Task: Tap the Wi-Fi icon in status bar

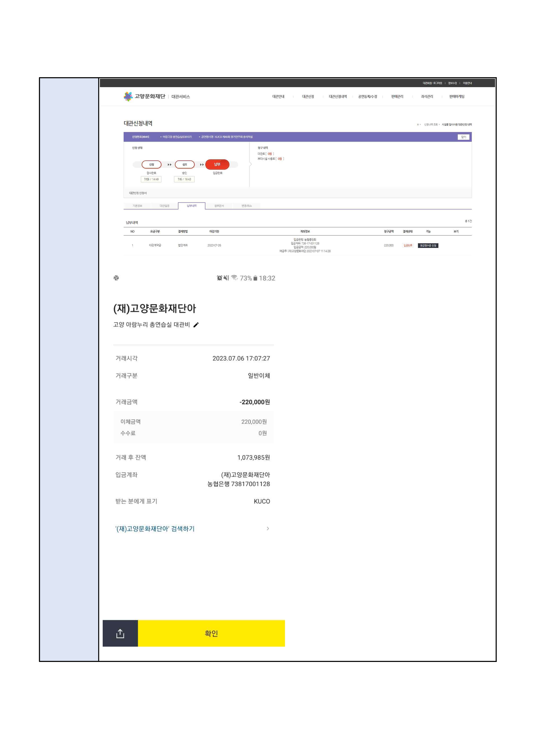Action: [x=234, y=278]
